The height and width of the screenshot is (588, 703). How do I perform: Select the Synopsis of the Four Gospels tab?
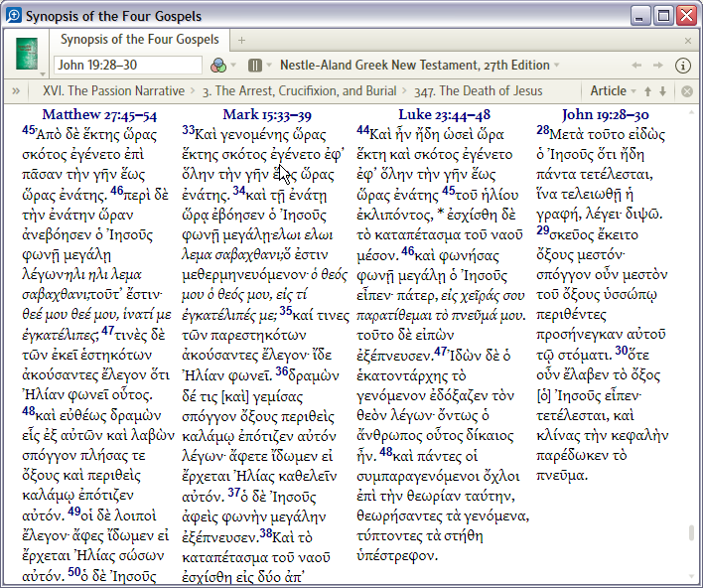(x=139, y=40)
